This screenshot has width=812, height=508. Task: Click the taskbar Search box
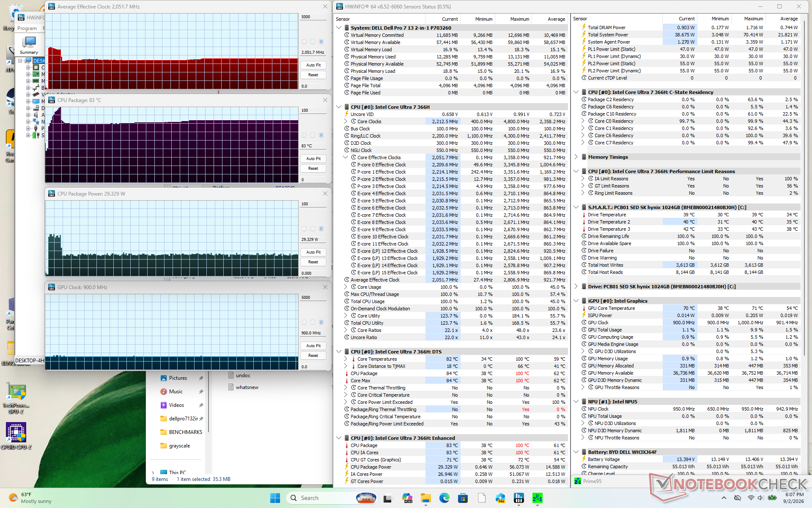pos(321,498)
